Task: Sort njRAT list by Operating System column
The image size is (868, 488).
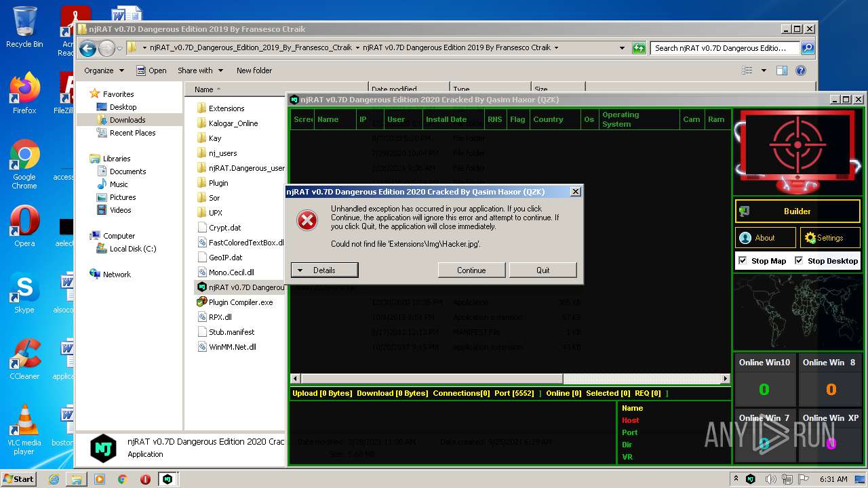Action: [639, 119]
